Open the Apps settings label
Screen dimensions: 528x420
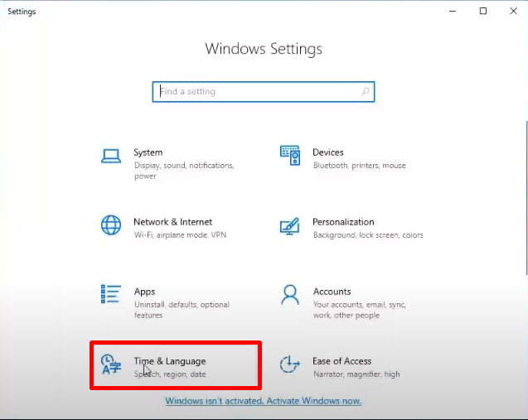coord(144,292)
